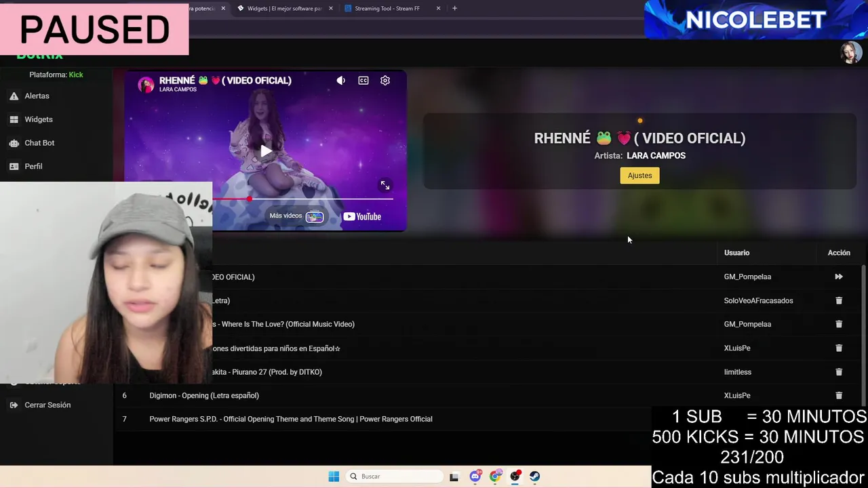The width and height of the screenshot is (868, 488).
Task: Click the Chat Bot robot icon
Action: click(14, 143)
